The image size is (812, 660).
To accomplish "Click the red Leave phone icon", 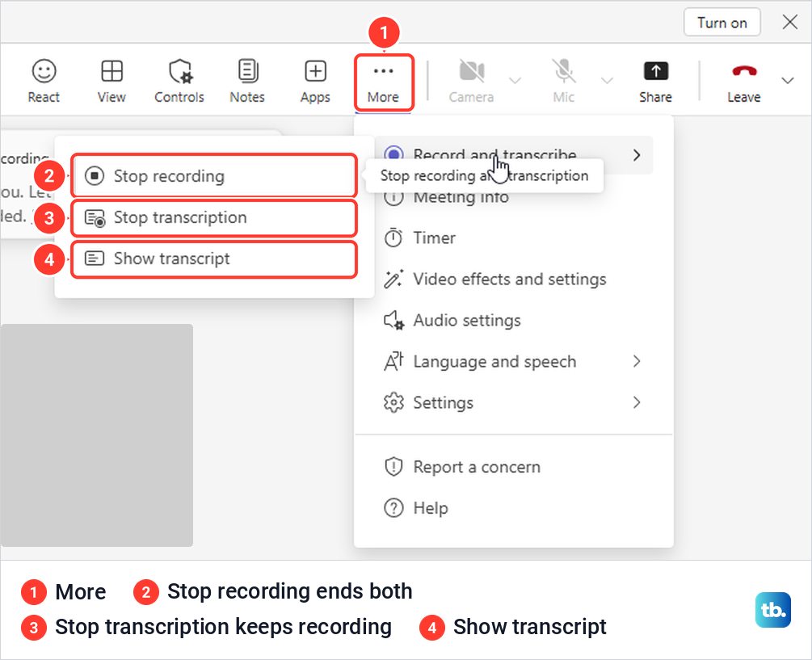I will (x=744, y=71).
